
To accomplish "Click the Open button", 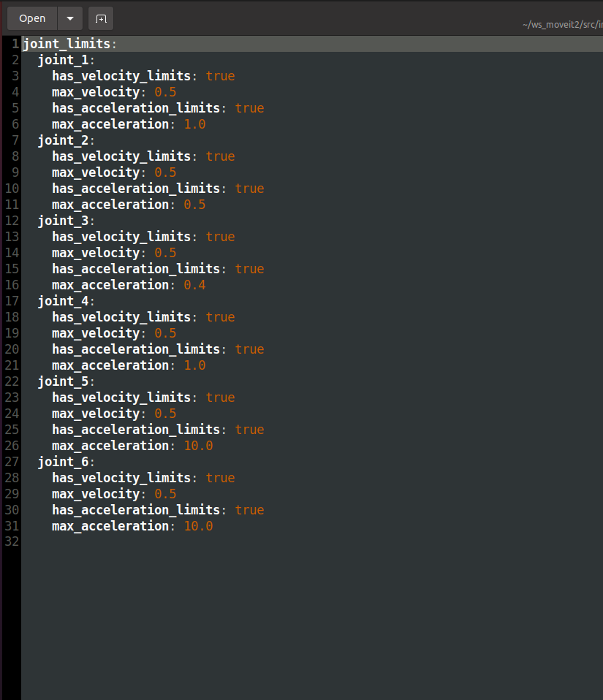I will click(31, 18).
